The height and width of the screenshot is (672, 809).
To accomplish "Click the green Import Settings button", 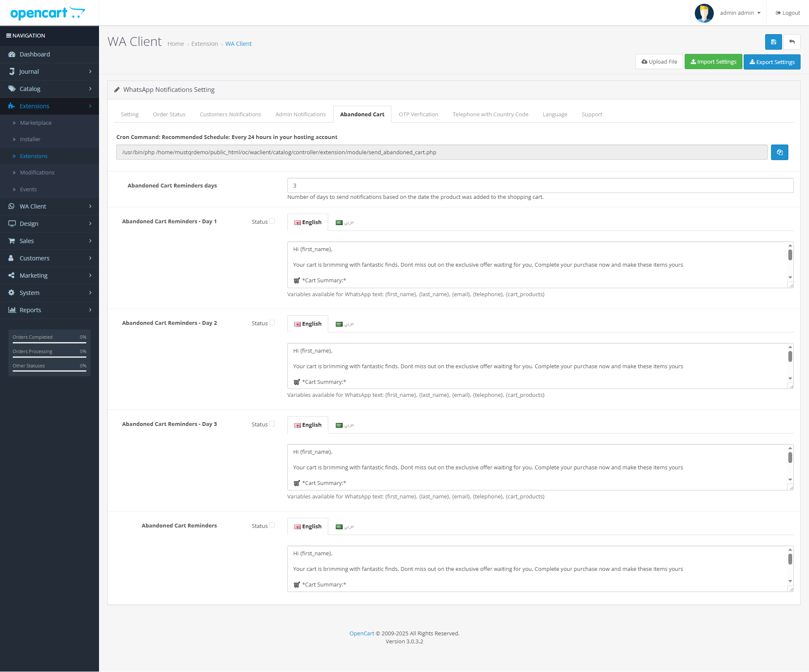I will [713, 62].
